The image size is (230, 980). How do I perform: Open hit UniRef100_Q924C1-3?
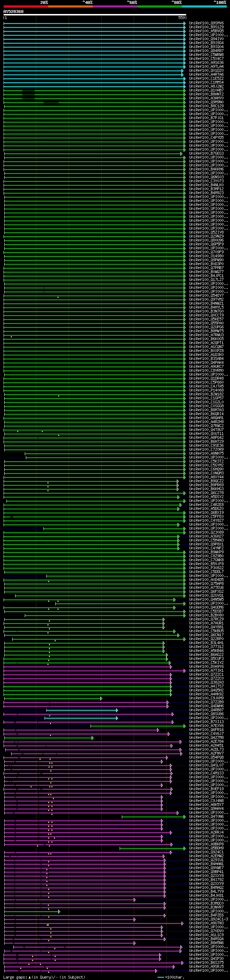coord(208,919)
